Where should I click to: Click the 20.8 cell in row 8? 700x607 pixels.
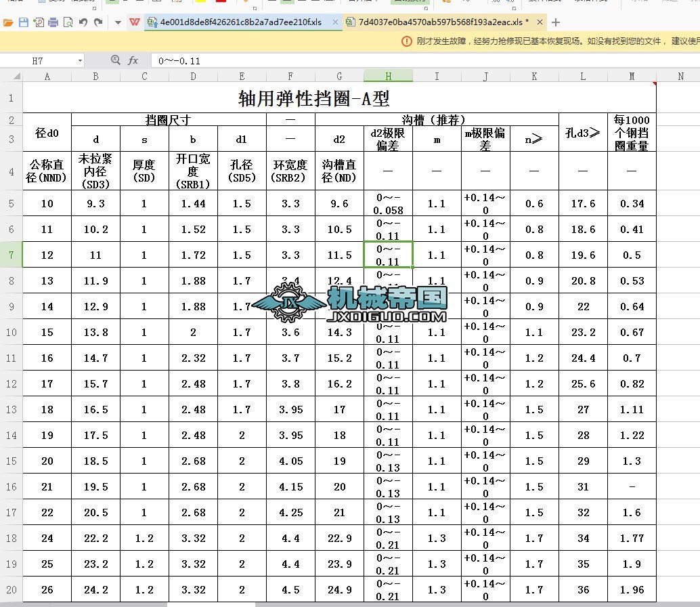pyautogui.click(x=583, y=281)
